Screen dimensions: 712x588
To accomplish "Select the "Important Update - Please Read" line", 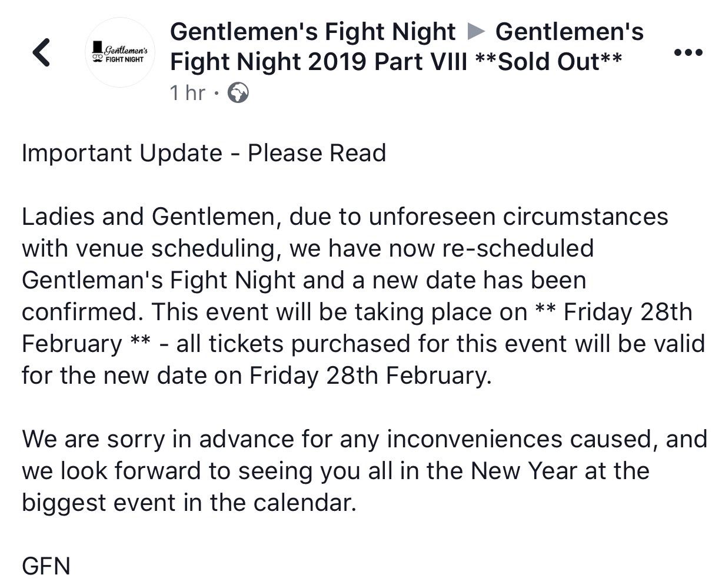I will 204,153.
